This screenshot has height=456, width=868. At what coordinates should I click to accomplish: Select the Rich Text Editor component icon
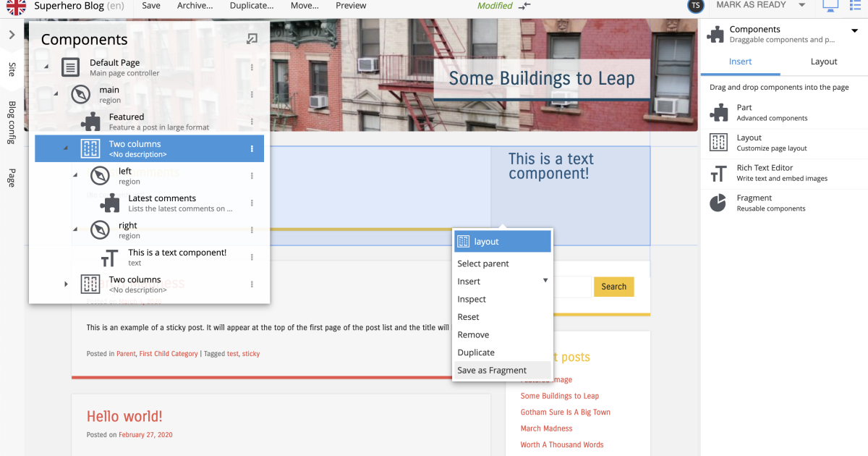pos(716,174)
